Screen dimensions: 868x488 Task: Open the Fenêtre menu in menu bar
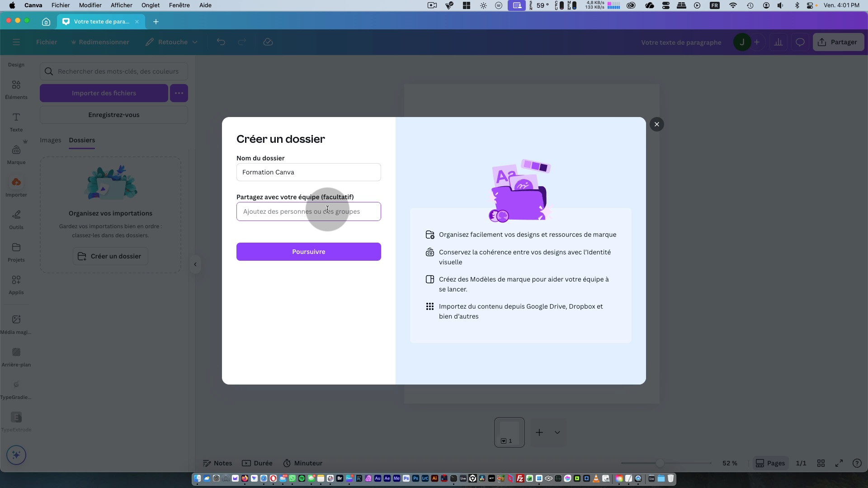tap(179, 5)
